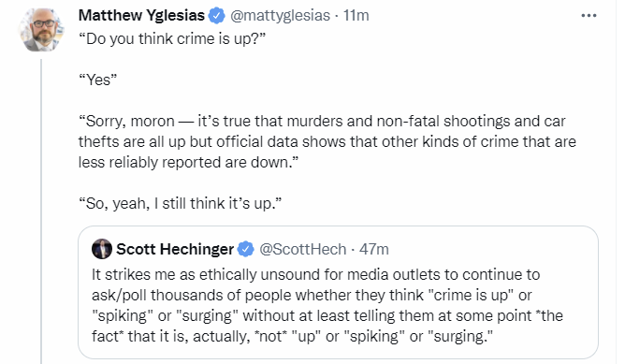
Task: Click the vertical thread connector line below the avatar
Action: pyautogui.click(x=41, y=211)
